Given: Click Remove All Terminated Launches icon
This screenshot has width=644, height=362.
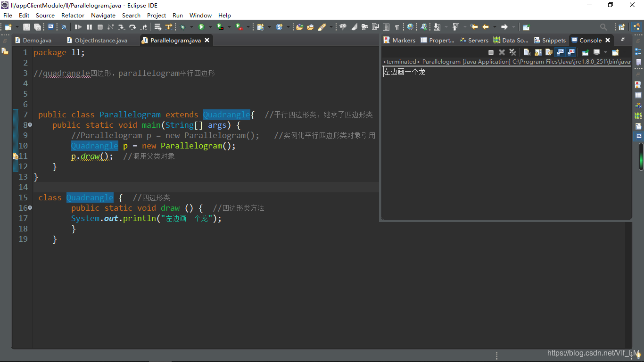Looking at the screenshot, I should tap(512, 52).
